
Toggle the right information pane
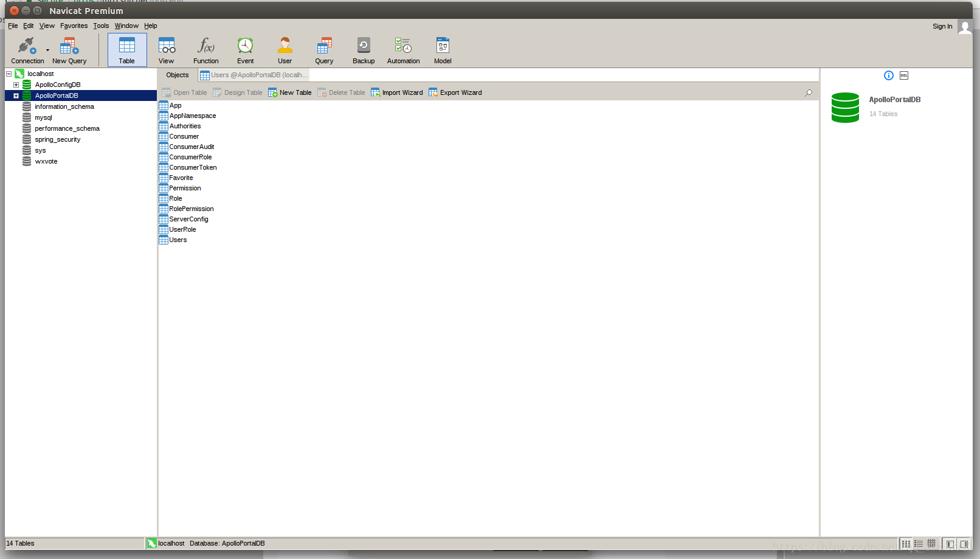tap(964, 544)
